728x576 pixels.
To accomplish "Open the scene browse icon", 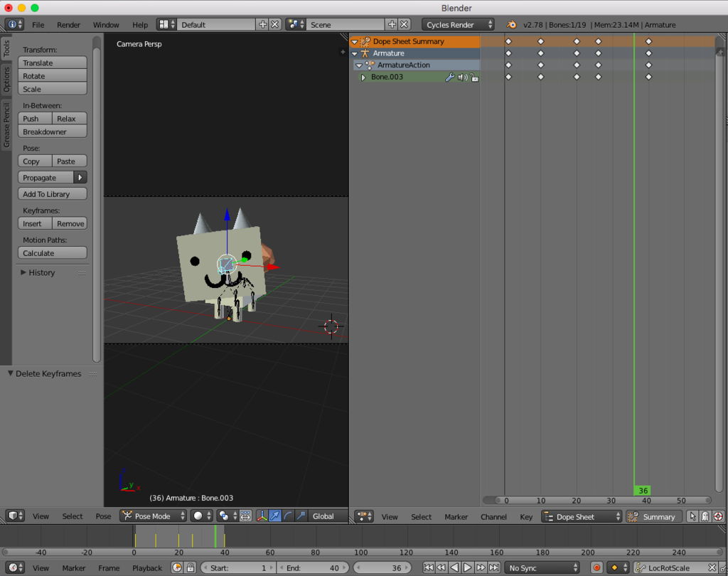I will pyautogui.click(x=296, y=25).
